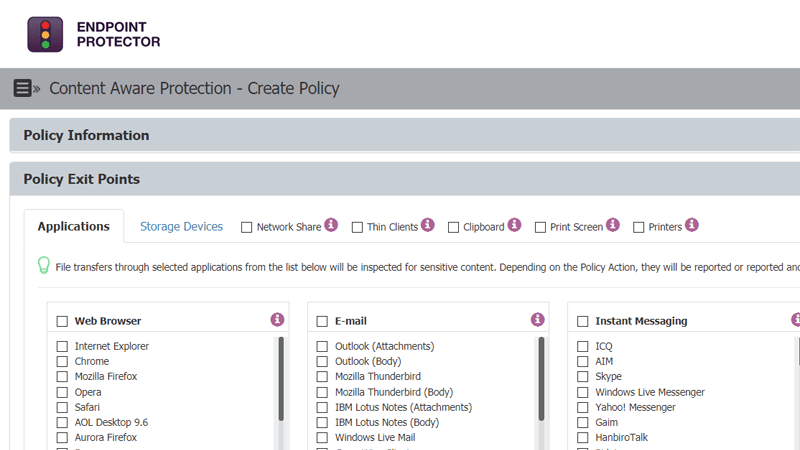Click the Endpoint Protector traffic light logo
800x450 pixels.
[x=45, y=34]
